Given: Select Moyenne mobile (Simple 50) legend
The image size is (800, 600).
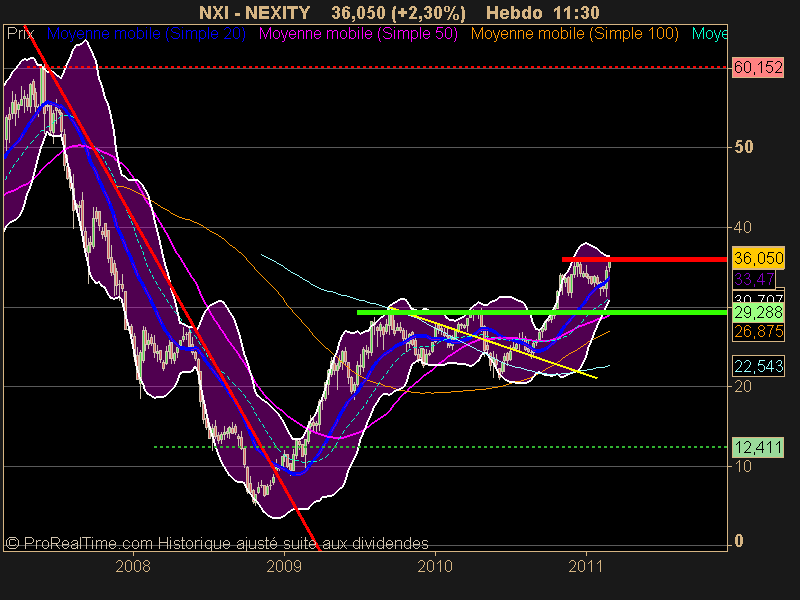Looking at the screenshot, I should [x=359, y=34].
